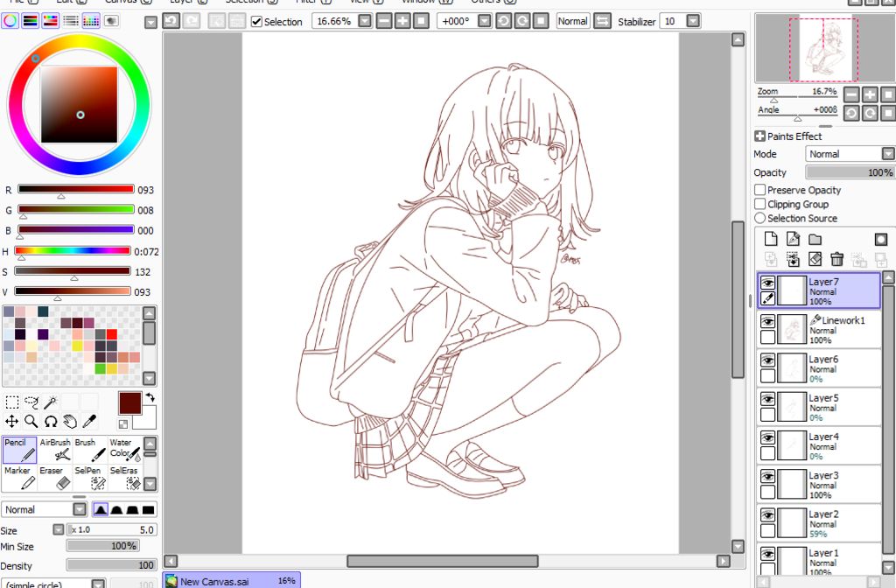Click the dark red foreground color swatch
This screenshot has height=588, width=896.
click(129, 402)
